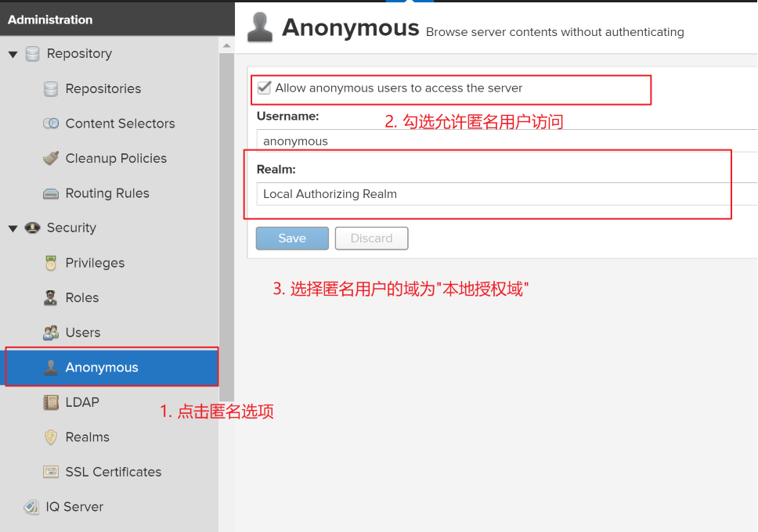
Task: Click the Cleanup Policies broom icon
Action: (x=51, y=158)
